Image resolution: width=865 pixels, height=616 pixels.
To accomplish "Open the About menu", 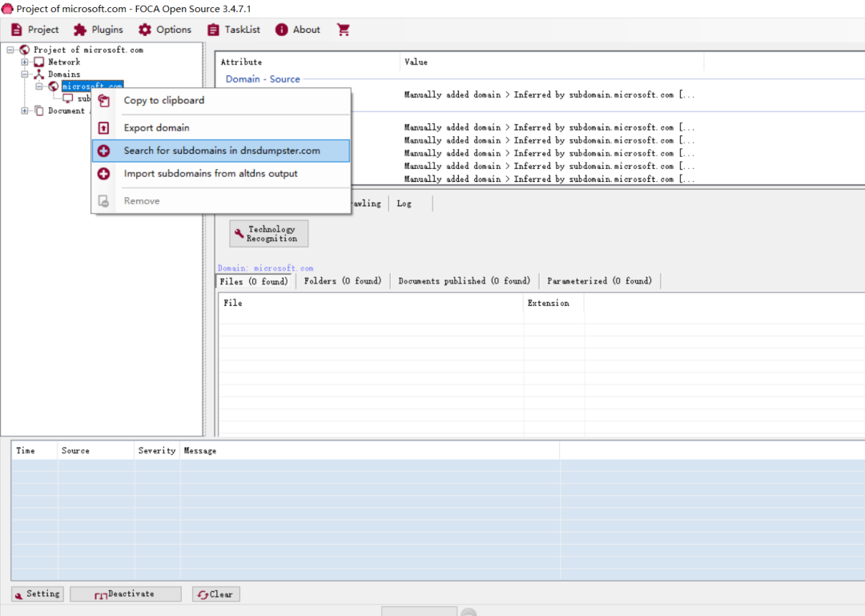I will point(297,30).
